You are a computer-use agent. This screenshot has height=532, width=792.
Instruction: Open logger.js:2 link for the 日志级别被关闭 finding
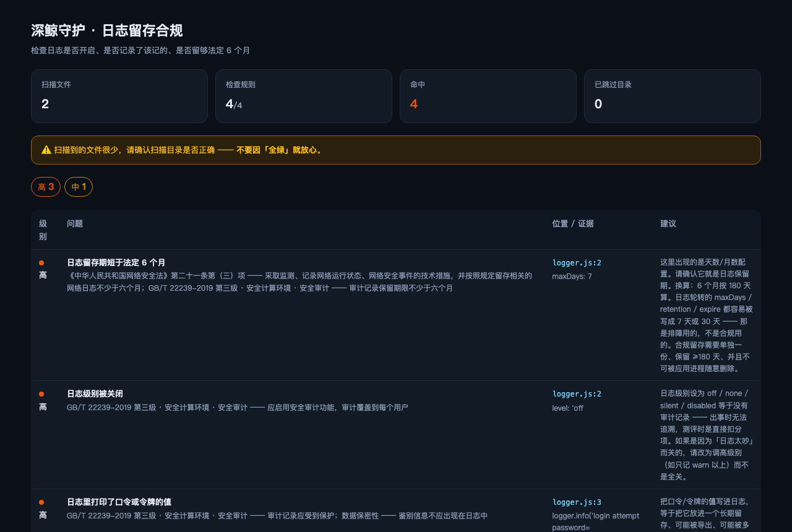click(x=577, y=394)
